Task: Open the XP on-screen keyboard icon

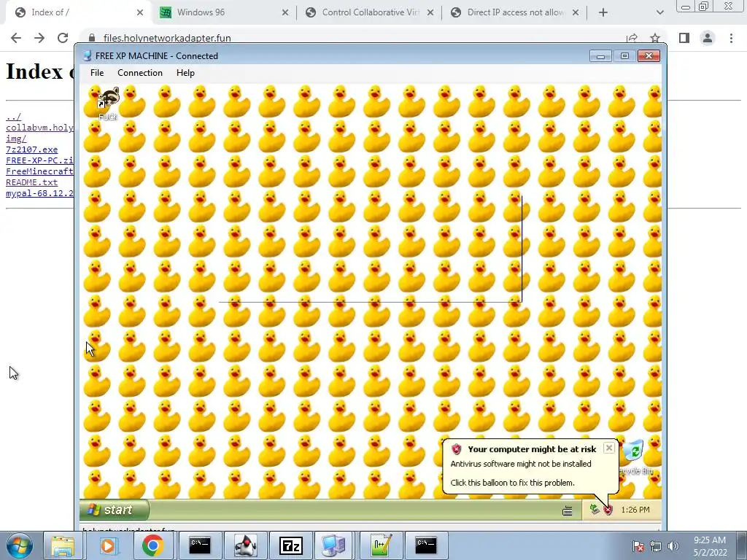Action: coord(567,511)
